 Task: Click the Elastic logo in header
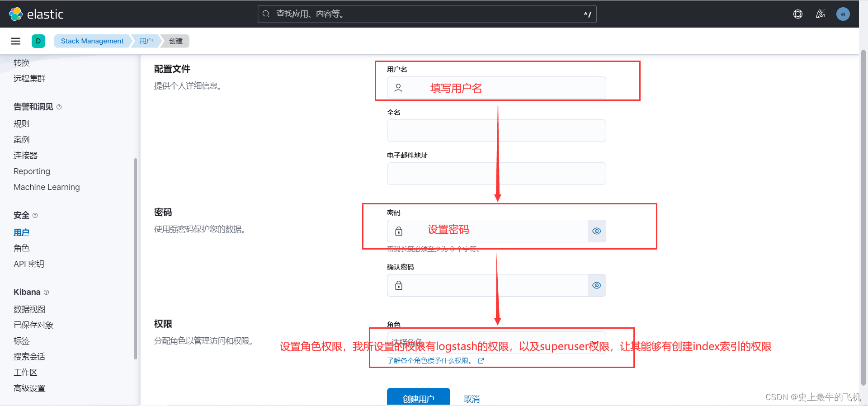[x=36, y=14]
